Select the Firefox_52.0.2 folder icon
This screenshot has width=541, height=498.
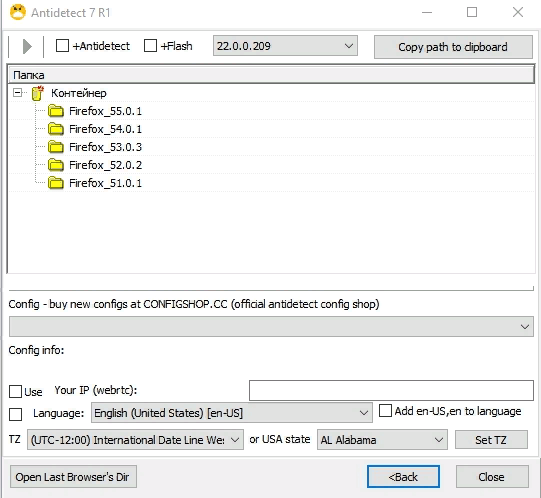56,165
